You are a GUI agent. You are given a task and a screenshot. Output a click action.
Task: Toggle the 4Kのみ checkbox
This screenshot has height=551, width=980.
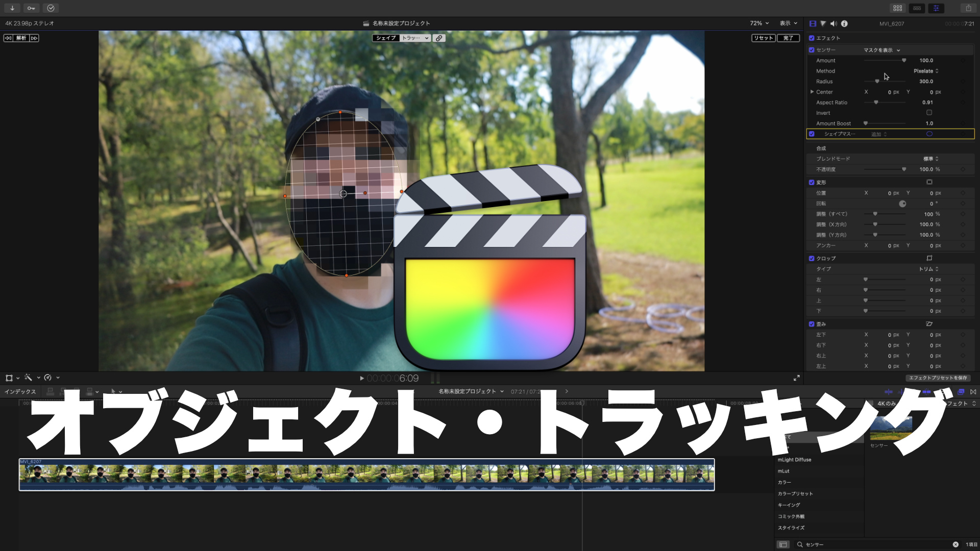click(x=871, y=404)
